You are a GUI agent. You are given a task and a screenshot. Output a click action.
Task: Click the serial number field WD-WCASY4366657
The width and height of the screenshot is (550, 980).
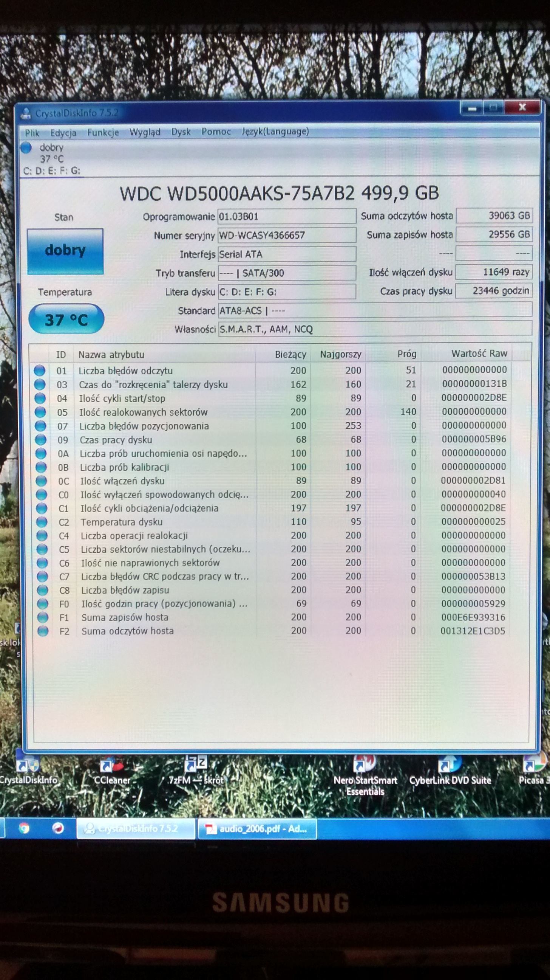click(x=287, y=235)
